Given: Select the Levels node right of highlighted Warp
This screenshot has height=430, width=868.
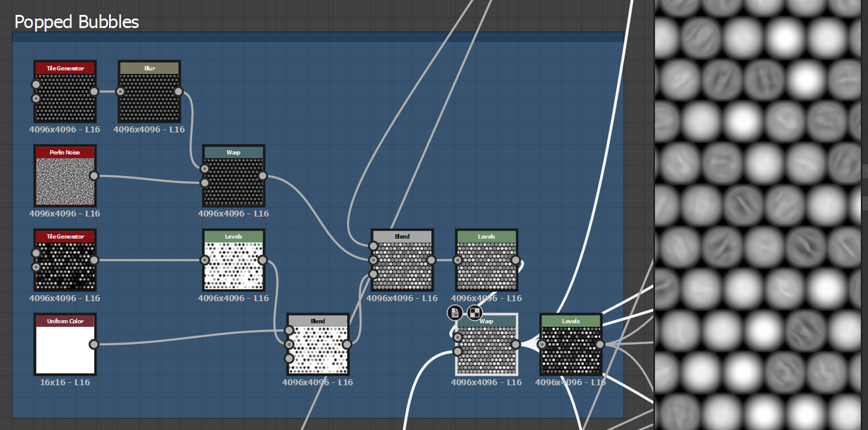Looking at the screenshot, I should point(570,344).
